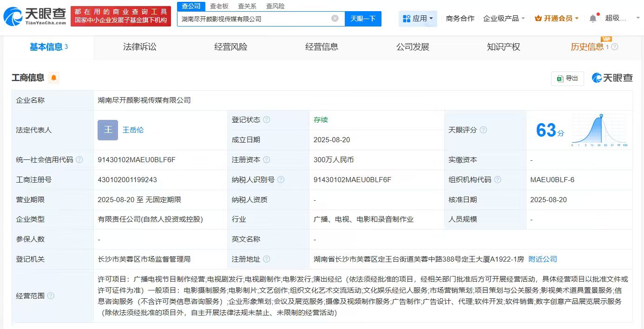
Task: Expand the 企业级产品 dropdown
Action: (504, 19)
